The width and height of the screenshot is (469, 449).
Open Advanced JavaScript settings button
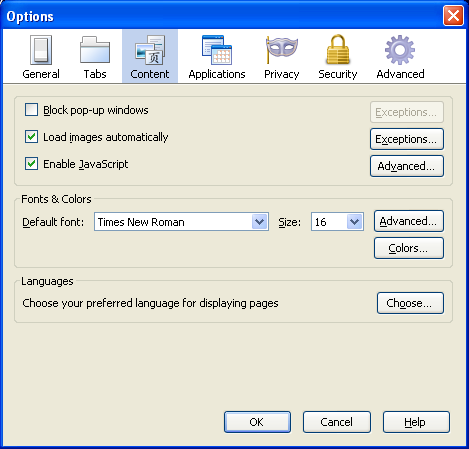(x=407, y=166)
